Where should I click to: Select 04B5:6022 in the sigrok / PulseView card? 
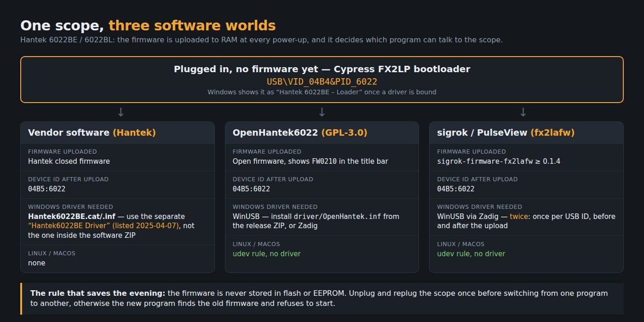456,189
